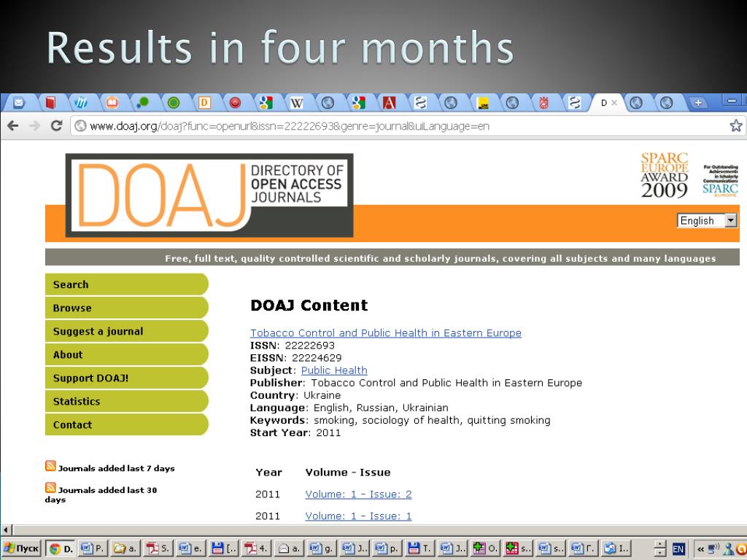Viewport: 747px width, 560px height.
Task: Open the PDF taskbar item labeled 4.
Action: [x=255, y=548]
